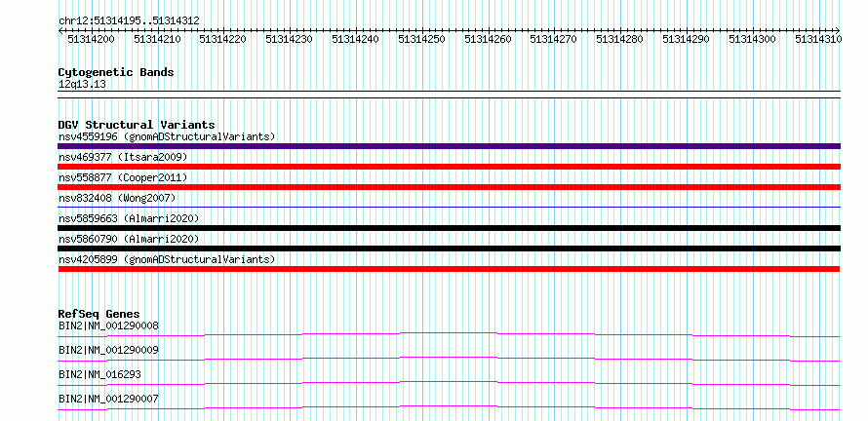
Task: Click ruler position 51314290
Action: (x=686, y=39)
